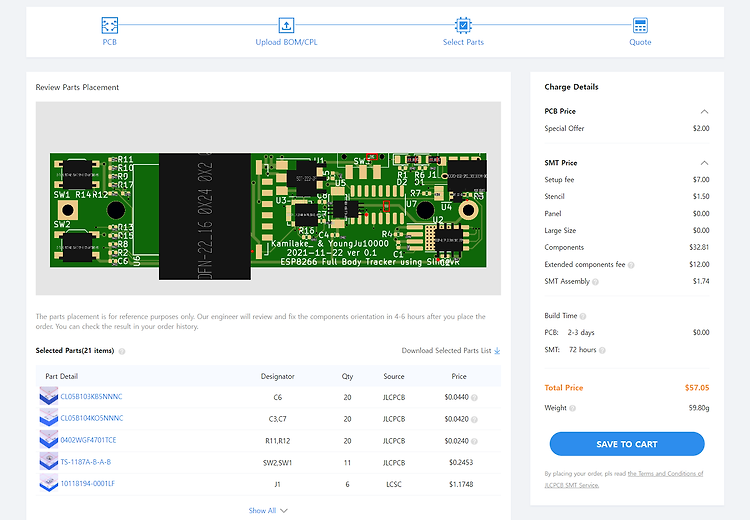Click help icon next to Selected Parts(21 items)

pyautogui.click(x=122, y=351)
